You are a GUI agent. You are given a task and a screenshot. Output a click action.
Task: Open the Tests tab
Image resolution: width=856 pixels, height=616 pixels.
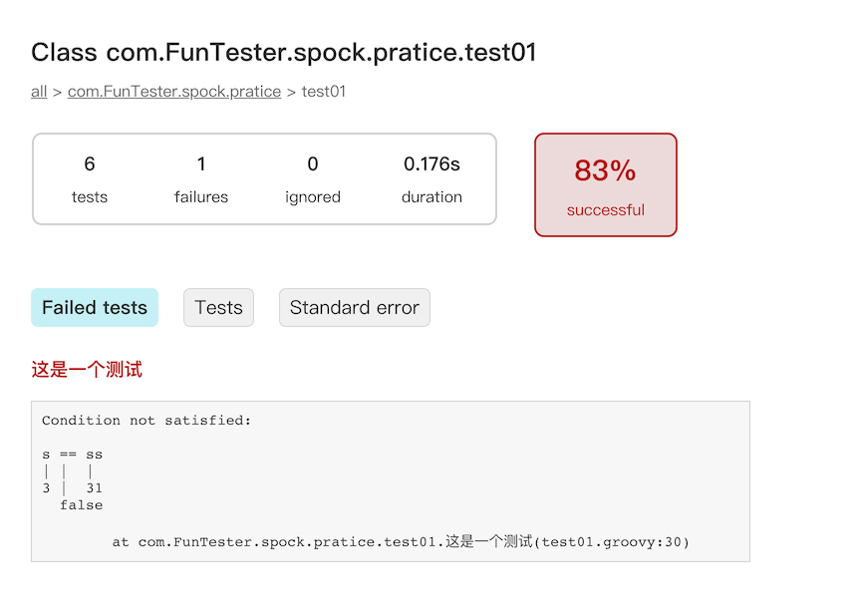(218, 308)
